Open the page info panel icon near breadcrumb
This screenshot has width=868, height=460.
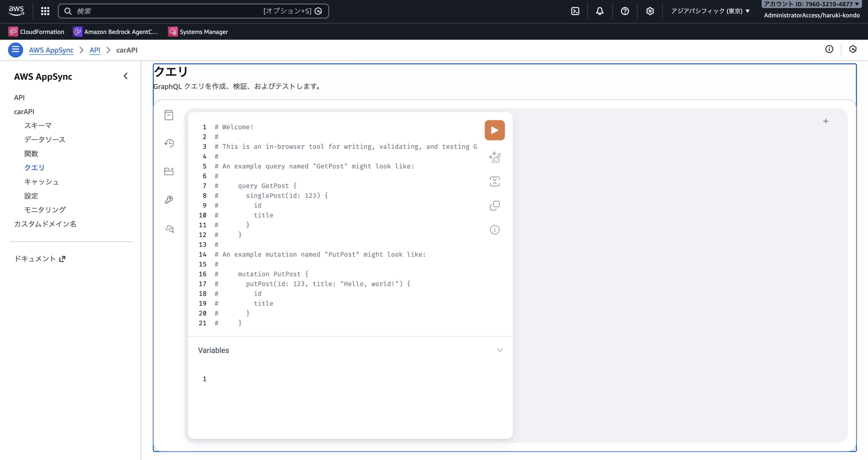click(829, 49)
